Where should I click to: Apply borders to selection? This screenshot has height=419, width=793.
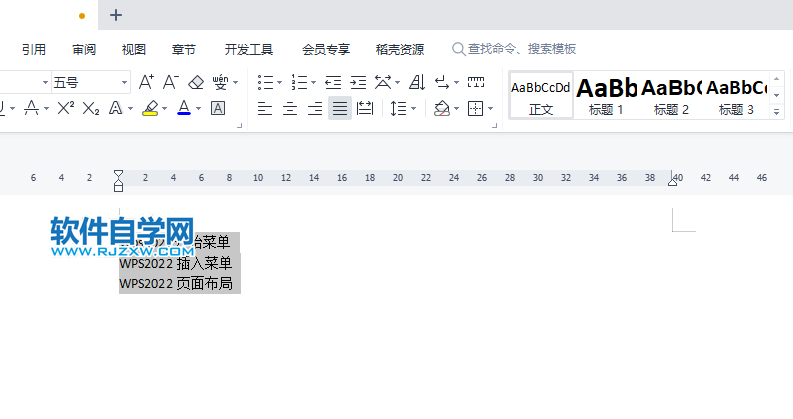tap(475, 108)
